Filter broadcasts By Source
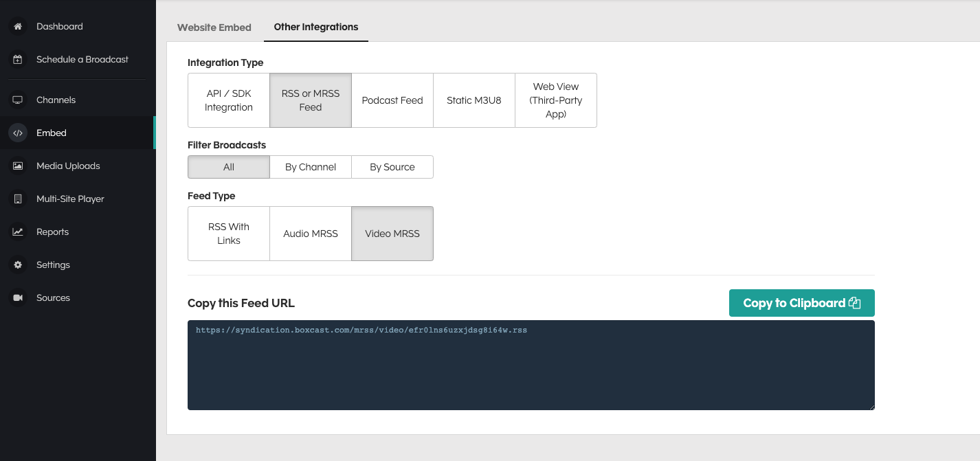 click(392, 167)
